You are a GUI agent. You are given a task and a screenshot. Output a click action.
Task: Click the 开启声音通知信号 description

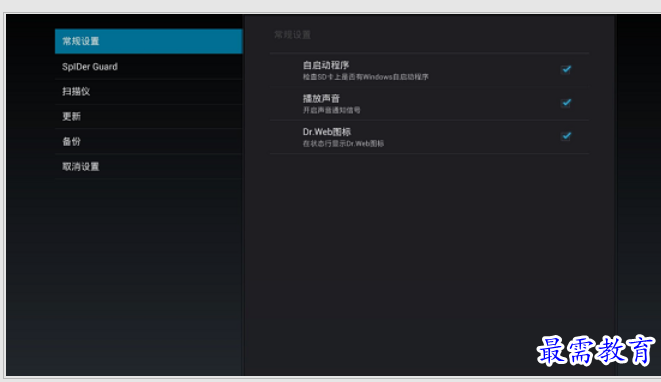tap(331, 110)
